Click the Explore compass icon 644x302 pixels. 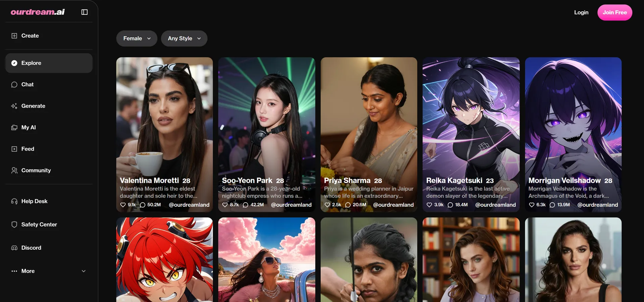[x=14, y=63]
